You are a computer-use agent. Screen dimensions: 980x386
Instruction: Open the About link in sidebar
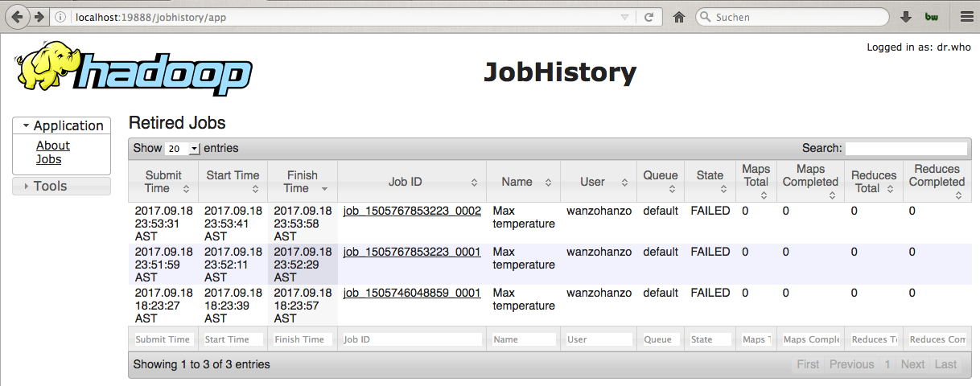53,146
